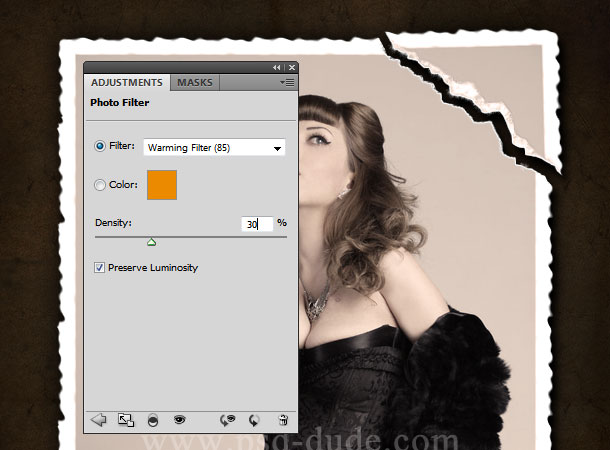The width and height of the screenshot is (610, 450).
Task: Click the Density label
Action: [113, 223]
